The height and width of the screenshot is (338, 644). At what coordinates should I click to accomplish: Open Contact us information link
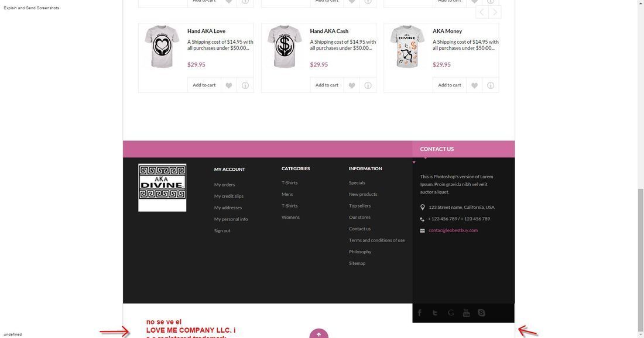360,229
